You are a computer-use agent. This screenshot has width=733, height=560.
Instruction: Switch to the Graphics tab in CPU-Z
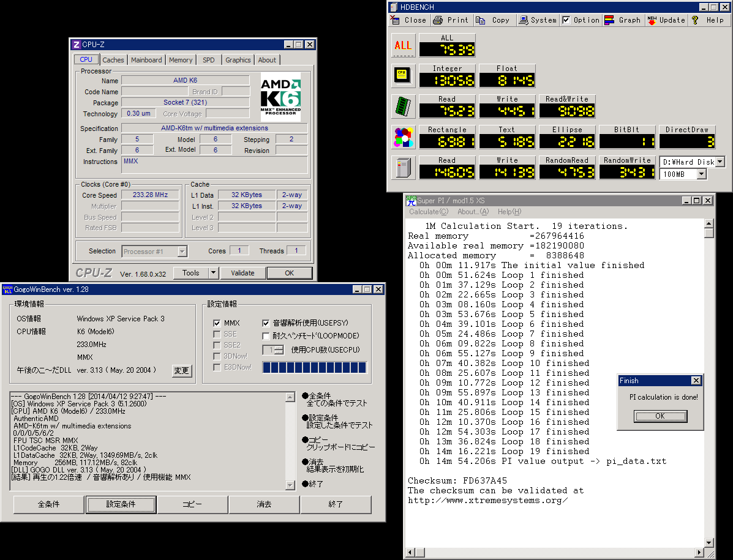(238, 60)
